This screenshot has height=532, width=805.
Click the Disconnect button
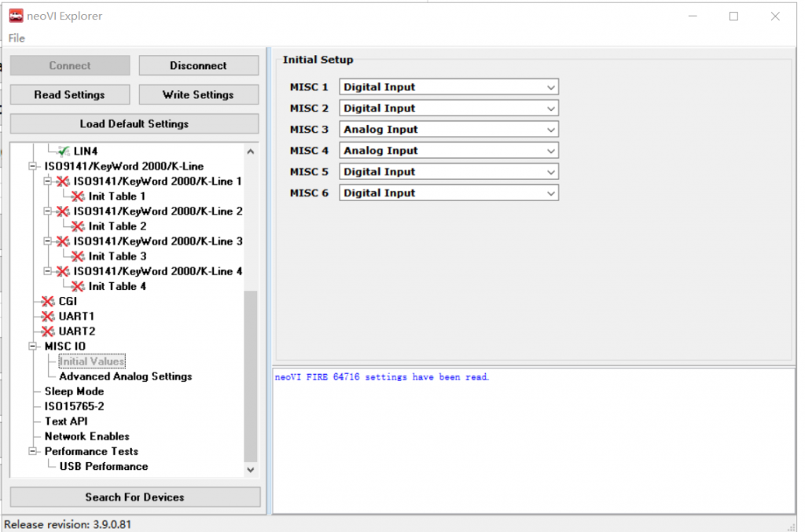tap(199, 66)
